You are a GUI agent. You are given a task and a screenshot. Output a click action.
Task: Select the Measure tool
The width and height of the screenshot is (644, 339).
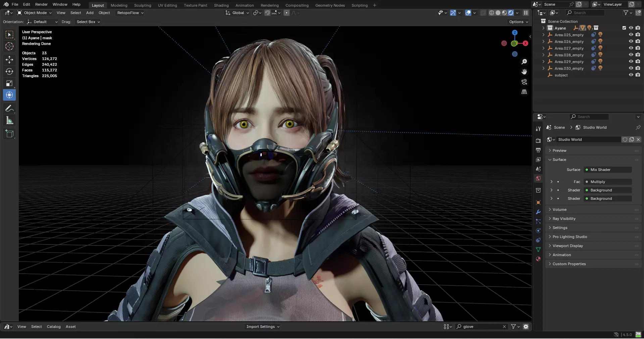9,121
